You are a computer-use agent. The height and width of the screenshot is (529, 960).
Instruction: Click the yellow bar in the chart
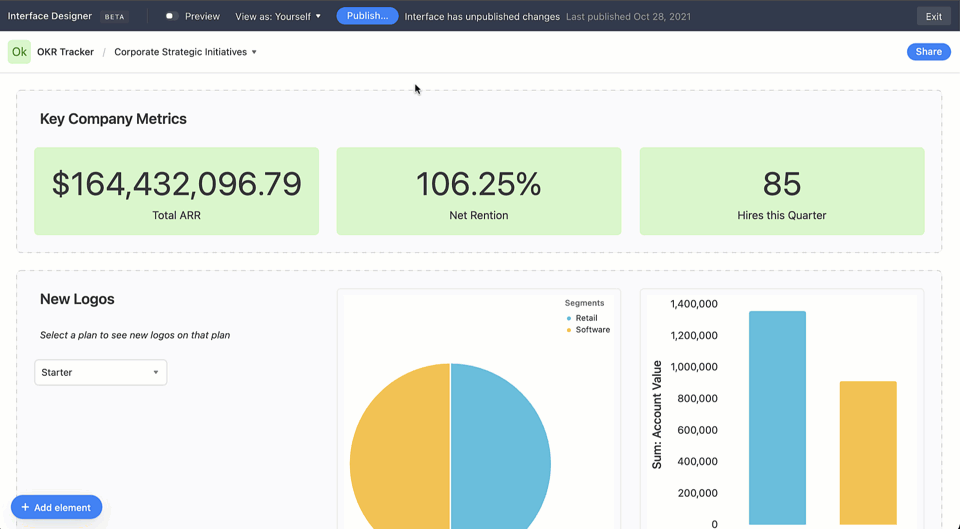click(868, 453)
